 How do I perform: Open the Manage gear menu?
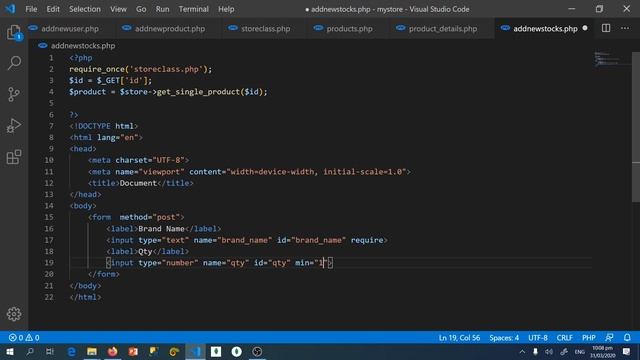click(x=14, y=314)
